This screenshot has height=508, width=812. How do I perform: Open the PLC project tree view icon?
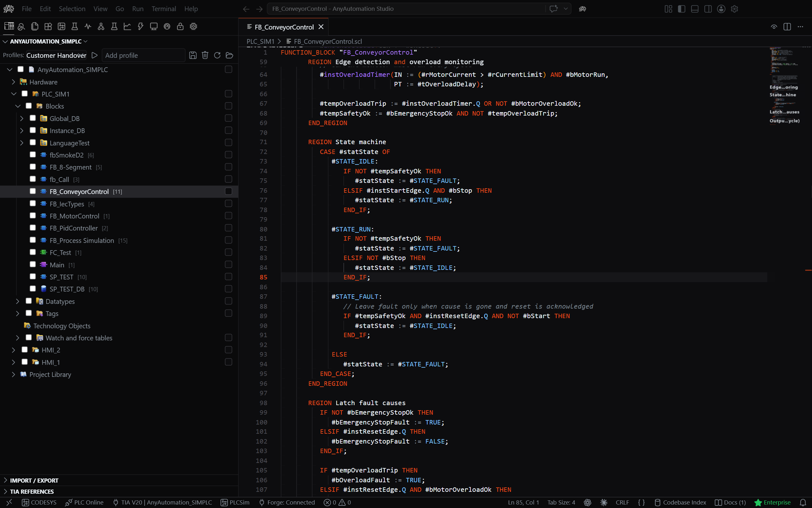(x=9, y=26)
